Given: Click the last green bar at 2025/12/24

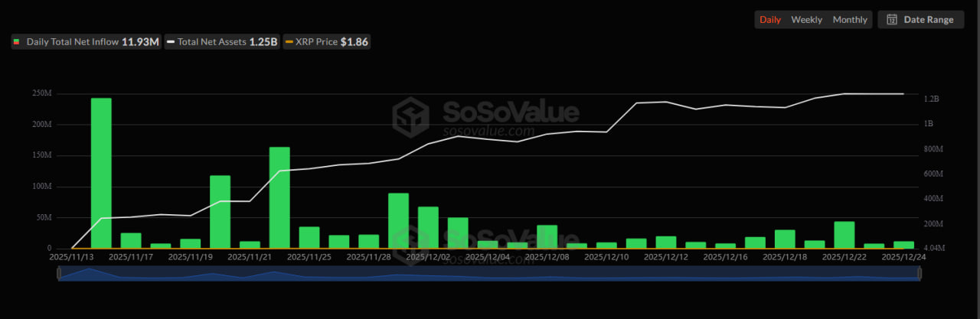Looking at the screenshot, I should [x=903, y=245].
